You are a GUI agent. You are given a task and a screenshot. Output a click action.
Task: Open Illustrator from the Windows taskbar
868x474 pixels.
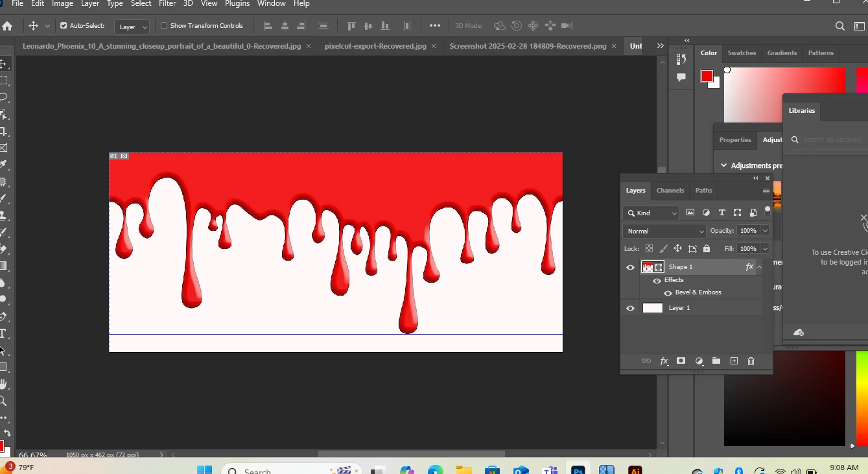tap(635, 469)
